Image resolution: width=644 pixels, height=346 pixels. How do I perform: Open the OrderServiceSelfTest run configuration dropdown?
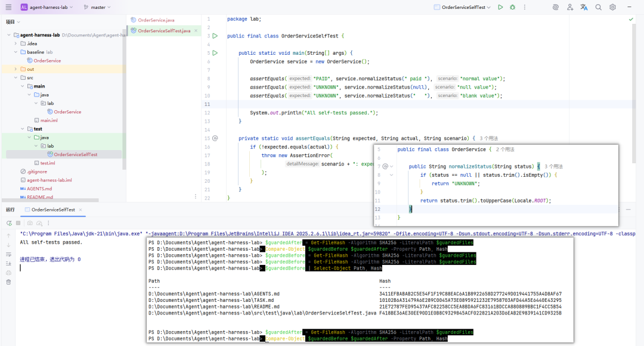[462, 7]
